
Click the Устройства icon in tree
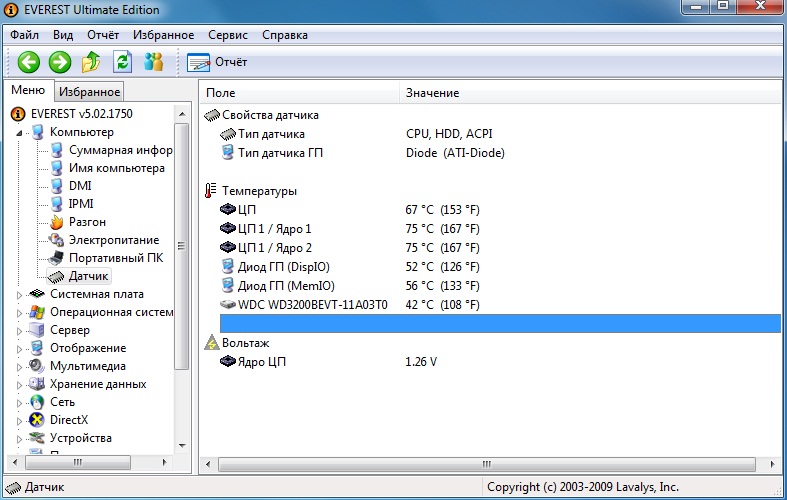(x=37, y=438)
